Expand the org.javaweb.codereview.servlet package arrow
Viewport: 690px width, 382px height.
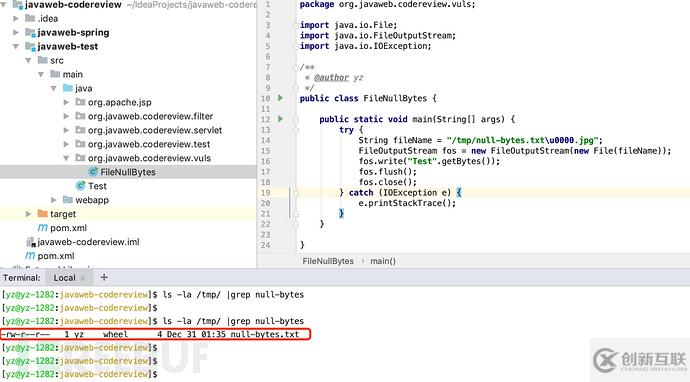[66, 130]
